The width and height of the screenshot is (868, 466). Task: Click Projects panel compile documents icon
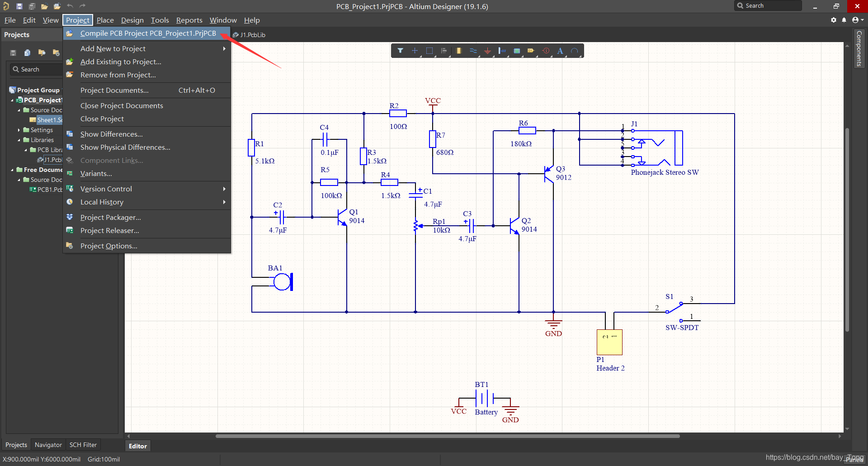[x=28, y=52]
